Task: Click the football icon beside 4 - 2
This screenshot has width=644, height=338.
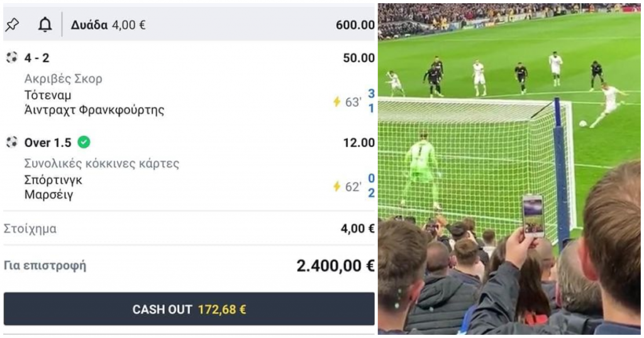Action: pos(12,57)
